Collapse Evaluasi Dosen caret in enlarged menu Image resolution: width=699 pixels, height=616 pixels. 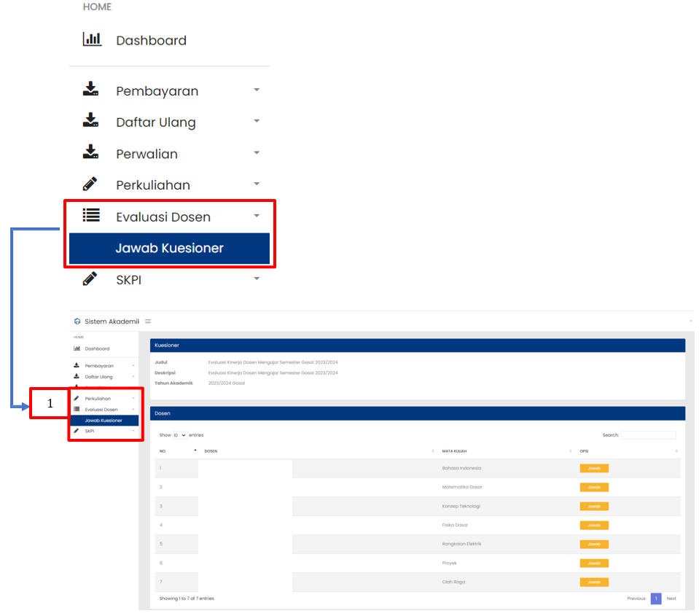257,216
